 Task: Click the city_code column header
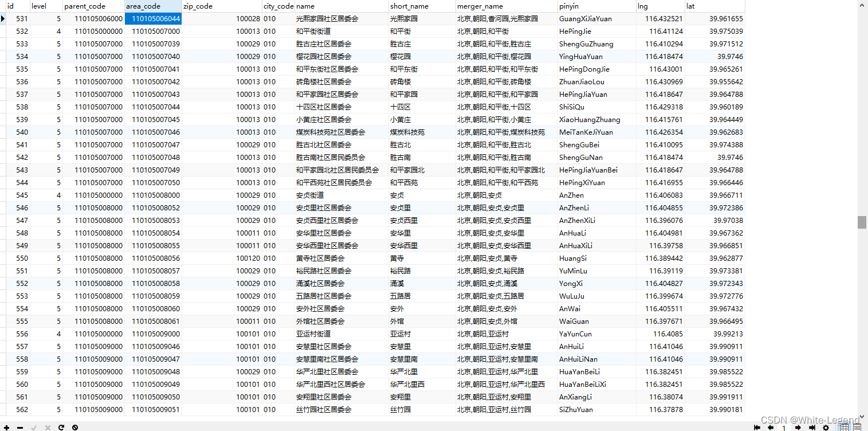[278, 6]
